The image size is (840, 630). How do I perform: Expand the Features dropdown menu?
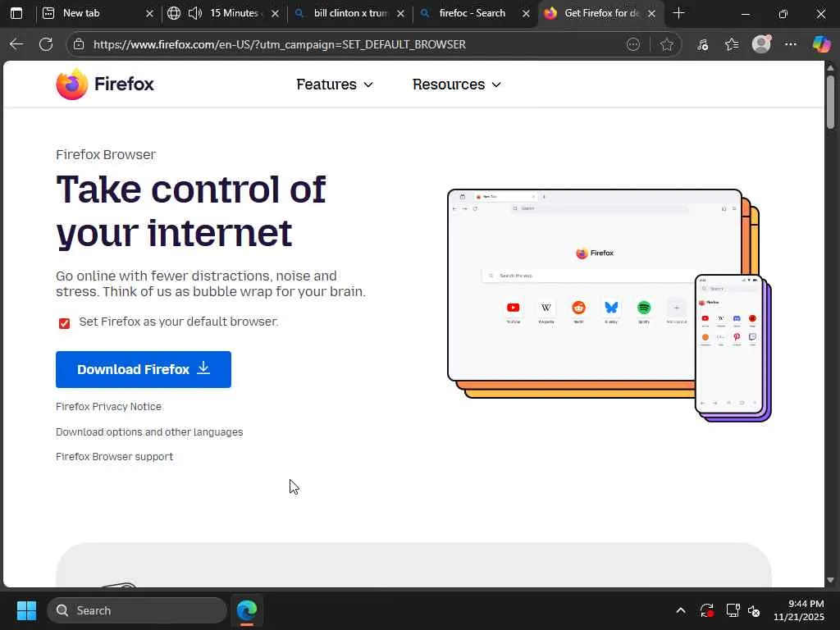[x=335, y=84]
